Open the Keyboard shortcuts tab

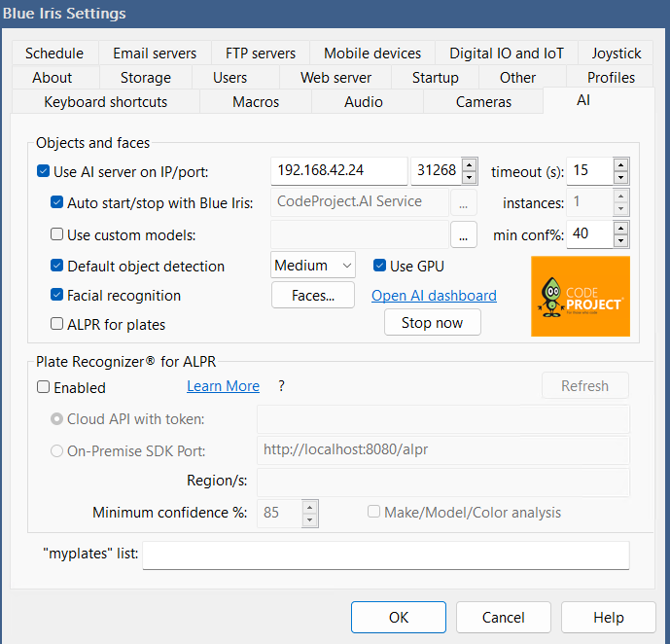point(106,102)
